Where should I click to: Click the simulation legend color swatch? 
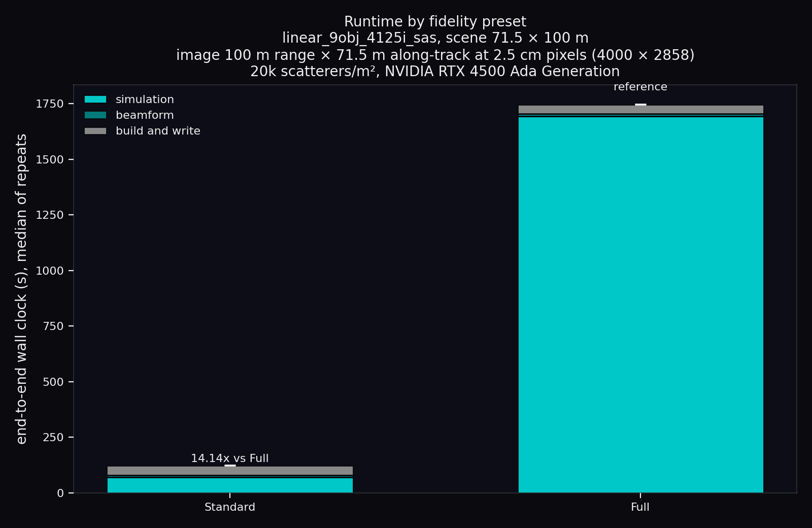[x=95, y=100]
